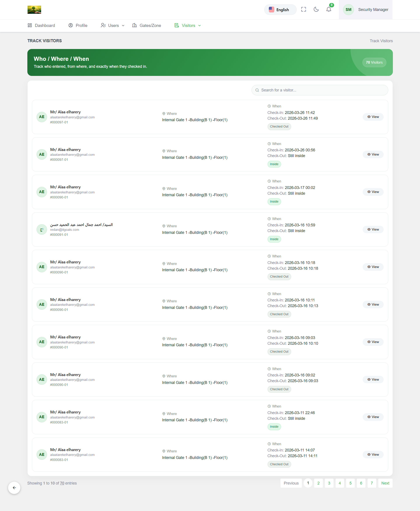View the 2026-03-16 10:18 check-in
Viewport: 420px width, 511px height.
coord(373,267)
